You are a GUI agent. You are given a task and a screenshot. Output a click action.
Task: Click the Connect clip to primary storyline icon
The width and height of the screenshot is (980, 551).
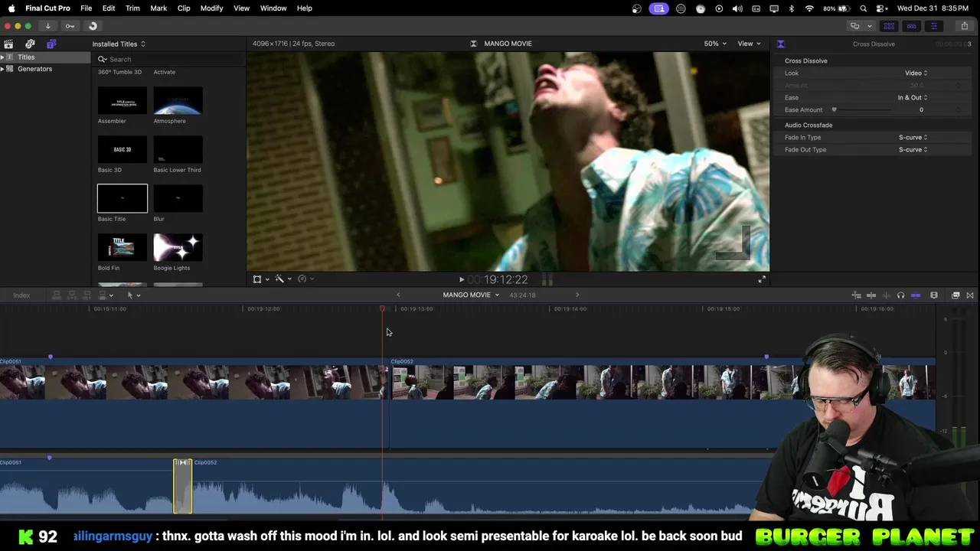click(x=57, y=295)
